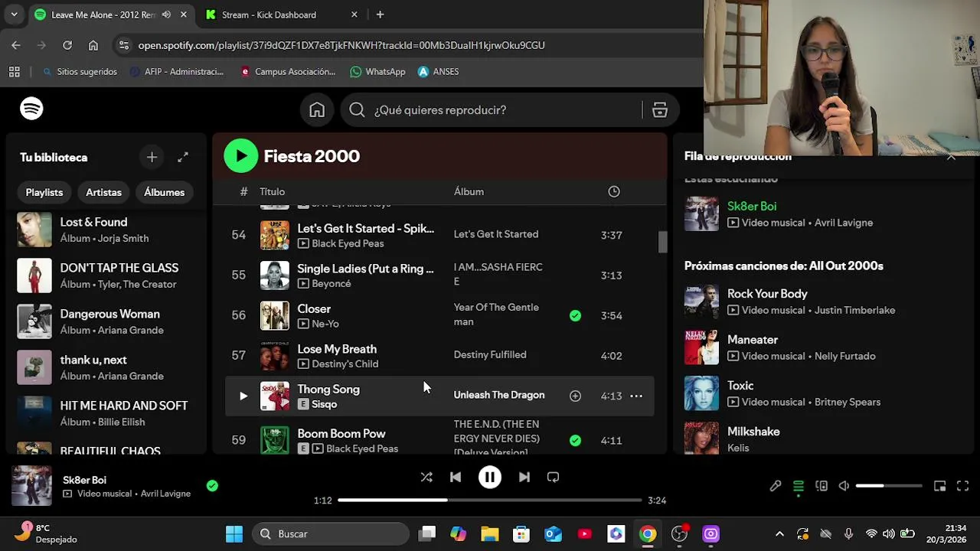
Task: Open the miniplayer icon
Action: click(x=940, y=486)
